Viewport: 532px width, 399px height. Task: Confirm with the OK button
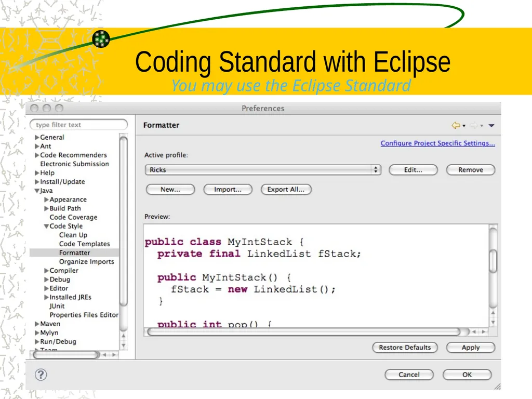tap(467, 375)
